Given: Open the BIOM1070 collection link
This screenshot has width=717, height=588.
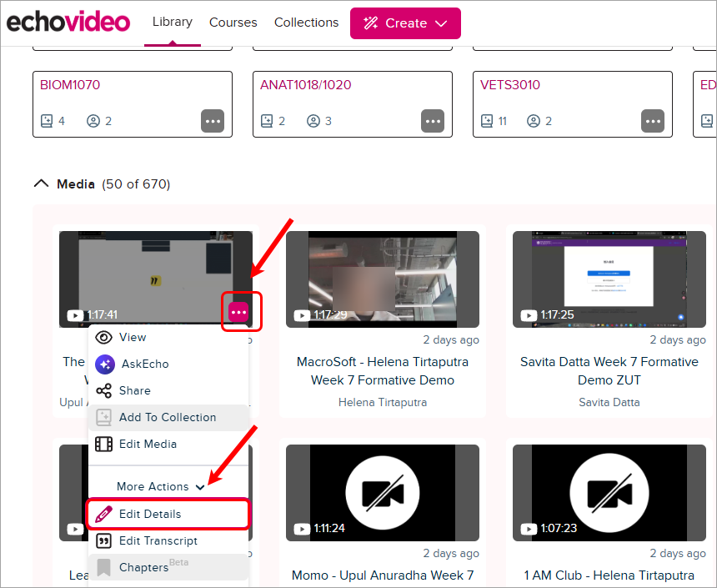Looking at the screenshot, I should click(x=70, y=84).
